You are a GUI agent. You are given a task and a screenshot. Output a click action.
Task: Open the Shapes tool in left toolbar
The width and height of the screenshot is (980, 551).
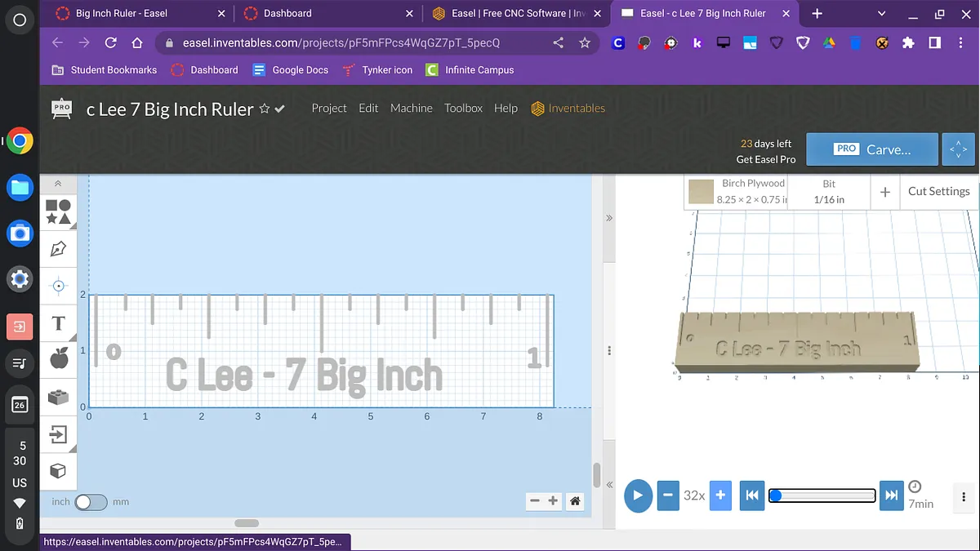58,212
